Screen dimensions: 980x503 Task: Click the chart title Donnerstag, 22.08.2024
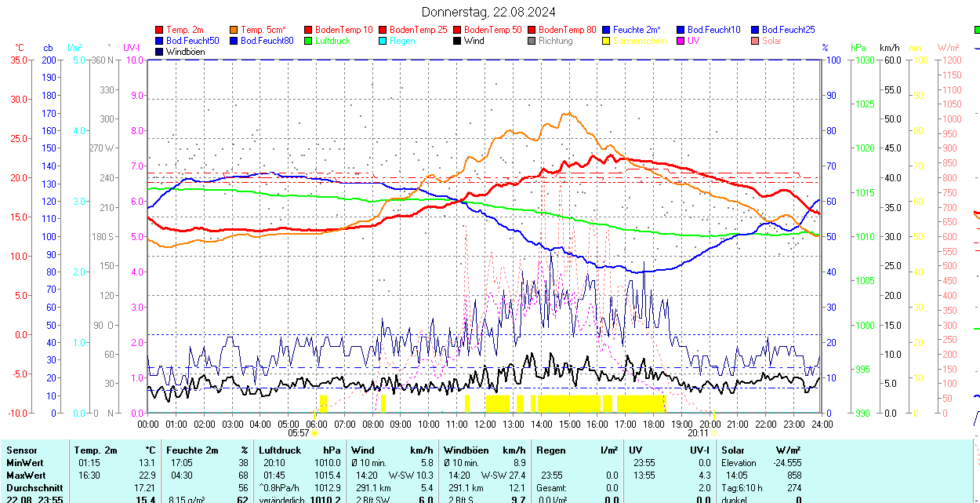(488, 12)
